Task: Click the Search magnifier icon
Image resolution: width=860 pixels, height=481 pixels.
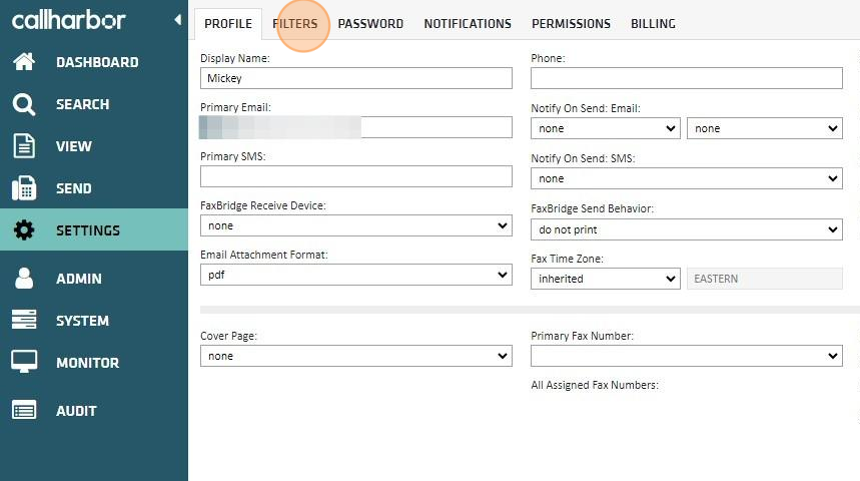Action: [x=24, y=104]
